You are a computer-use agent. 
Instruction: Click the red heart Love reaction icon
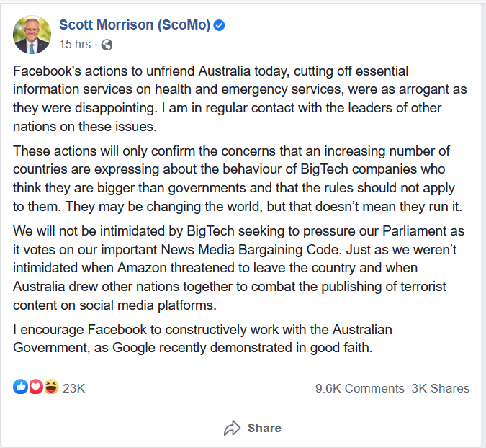pyautogui.click(x=35, y=387)
